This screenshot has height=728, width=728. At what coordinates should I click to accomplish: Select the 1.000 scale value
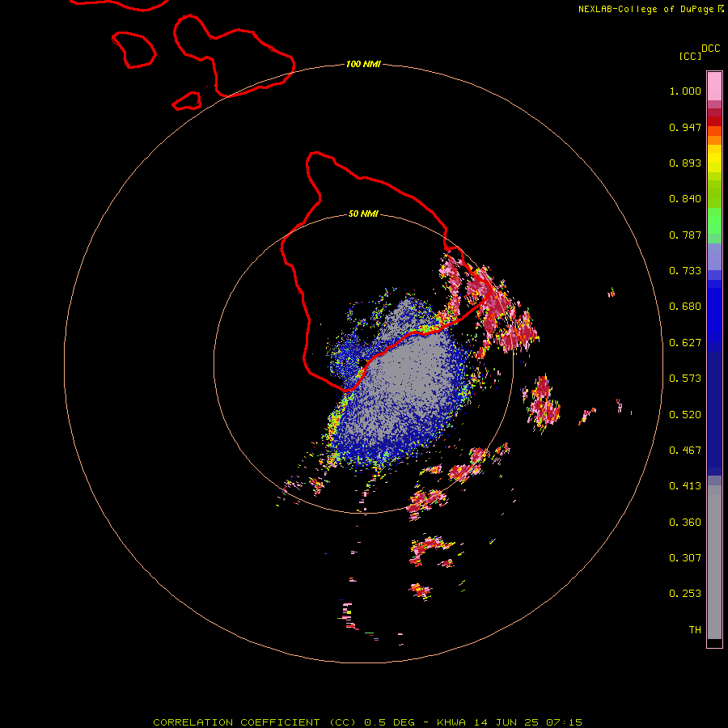pyautogui.click(x=685, y=91)
